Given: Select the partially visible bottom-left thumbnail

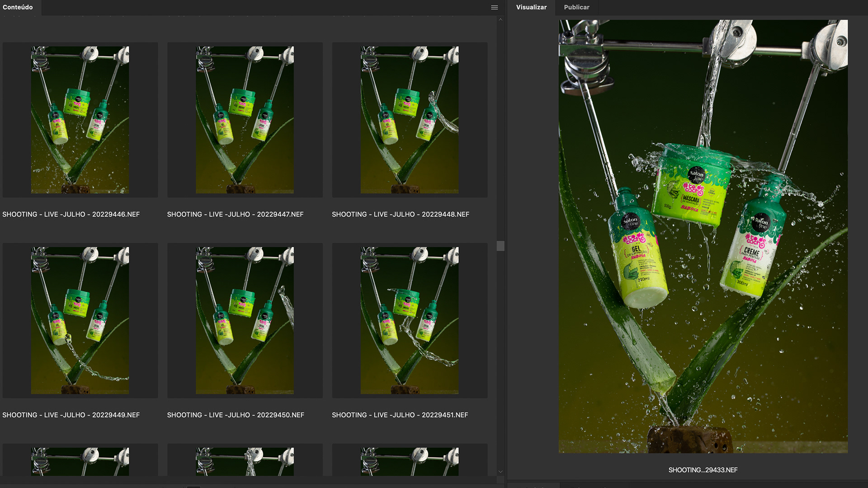Looking at the screenshot, I should tap(80, 461).
